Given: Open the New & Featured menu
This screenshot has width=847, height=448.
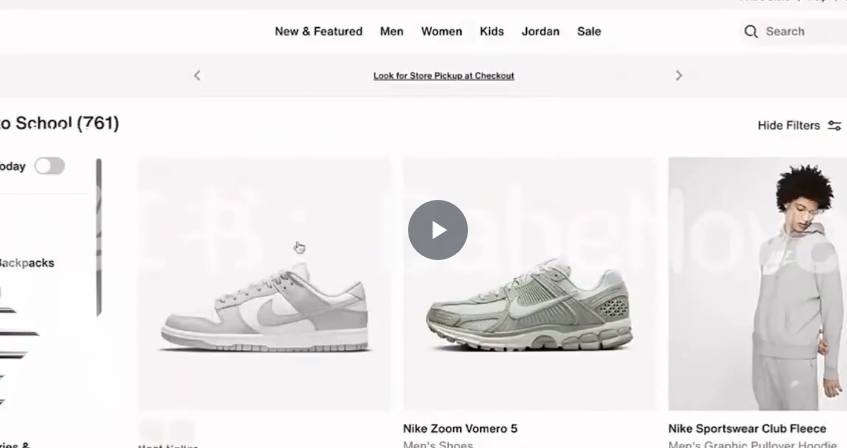Looking at the screenshot, I should pos(319,31).
